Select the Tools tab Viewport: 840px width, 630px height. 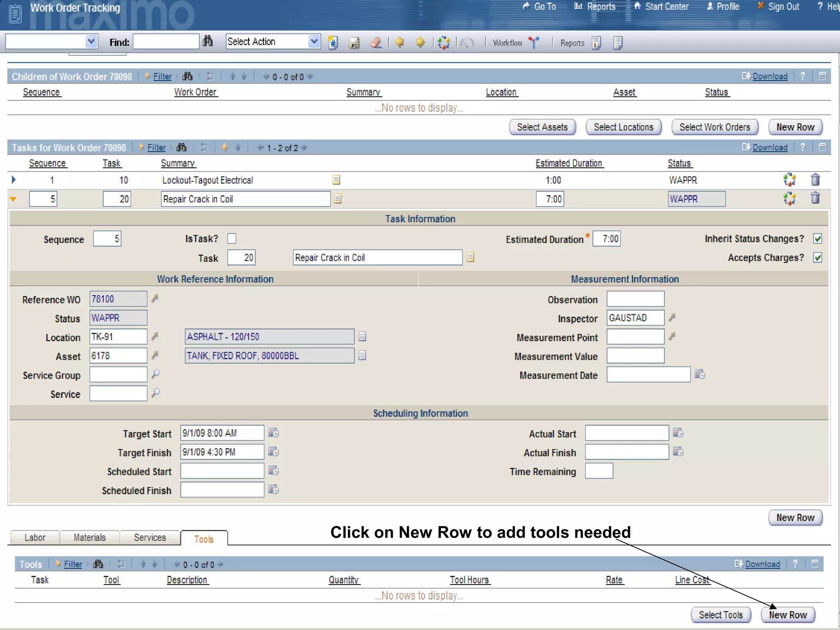coord(204,539)
